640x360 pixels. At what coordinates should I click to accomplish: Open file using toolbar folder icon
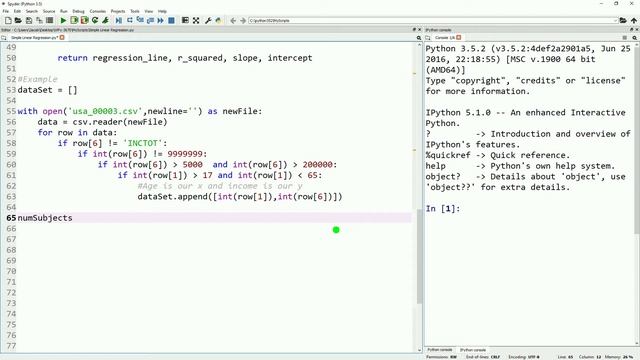18,20
